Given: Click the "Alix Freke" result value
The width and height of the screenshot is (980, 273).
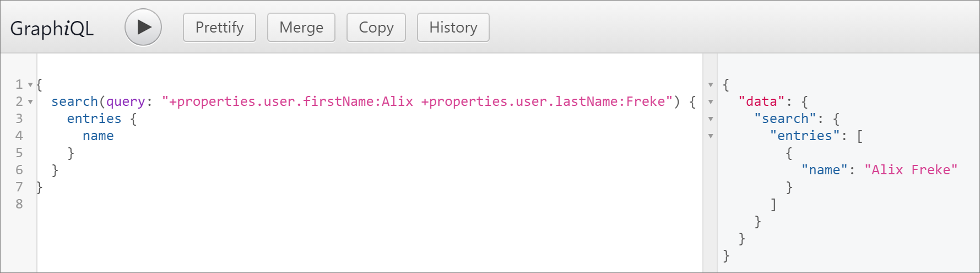Looking at the screenshot, I should 911,170.
